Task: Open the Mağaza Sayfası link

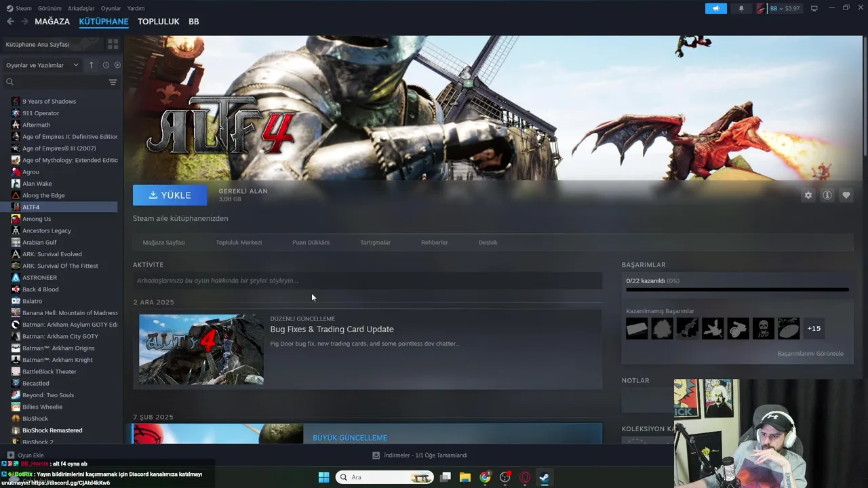Action: [163, 242]
